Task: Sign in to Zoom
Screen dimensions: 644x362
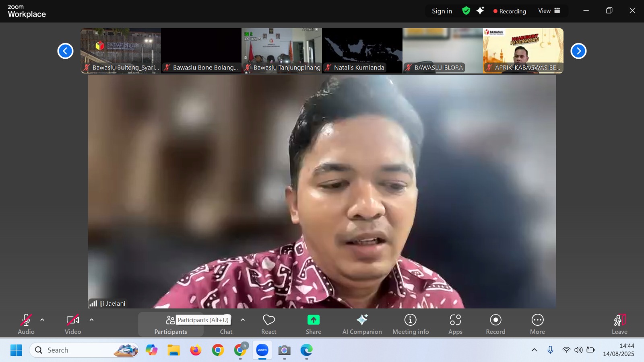Action: pos(442,11)
